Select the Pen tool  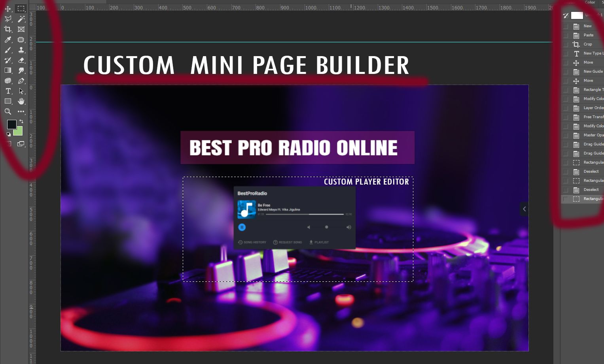tap(21, 81)
